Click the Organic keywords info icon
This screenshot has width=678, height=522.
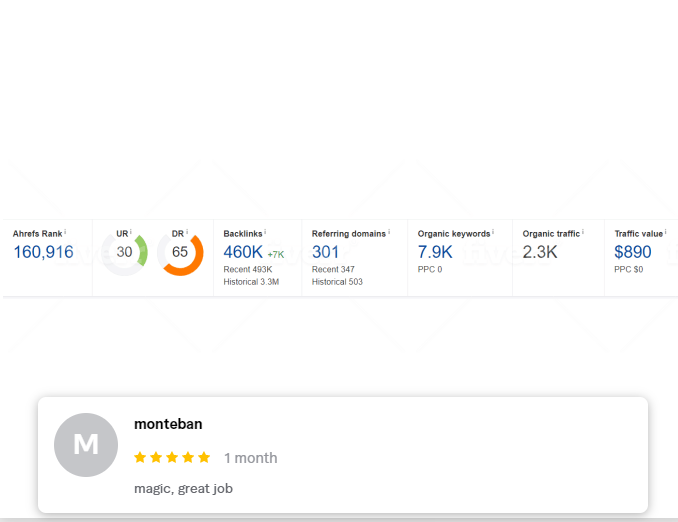click(493, 232)
